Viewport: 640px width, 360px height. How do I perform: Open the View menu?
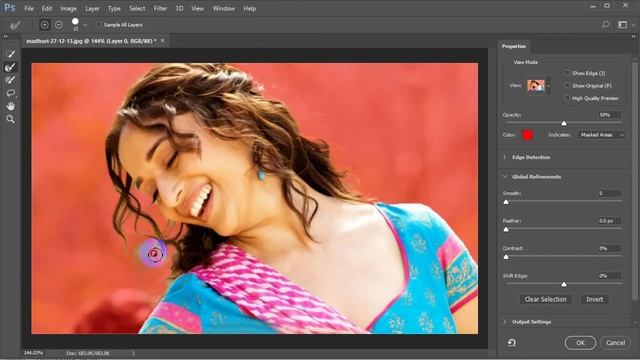point(198,8)
